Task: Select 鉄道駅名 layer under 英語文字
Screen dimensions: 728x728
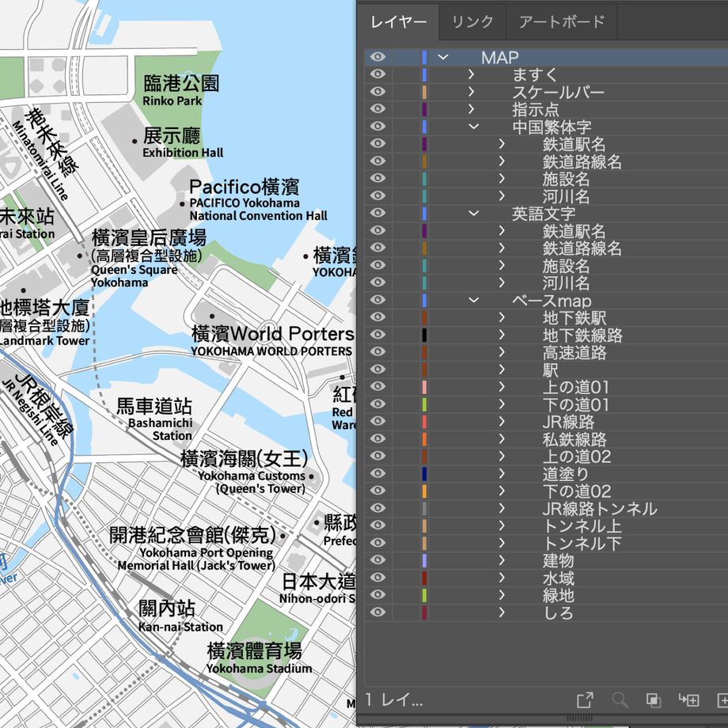Action: tap(574, 231)
